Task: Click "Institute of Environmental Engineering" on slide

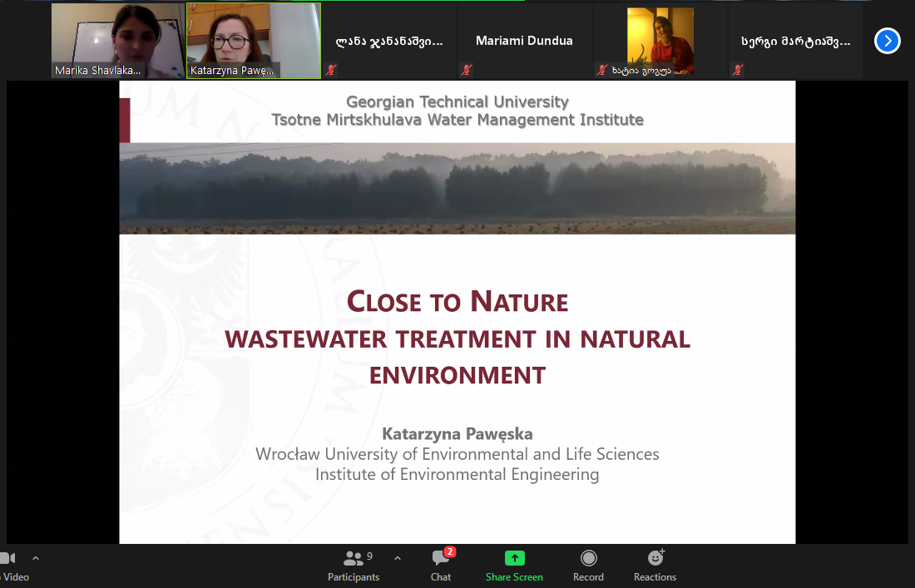Action: click(457, 474)
